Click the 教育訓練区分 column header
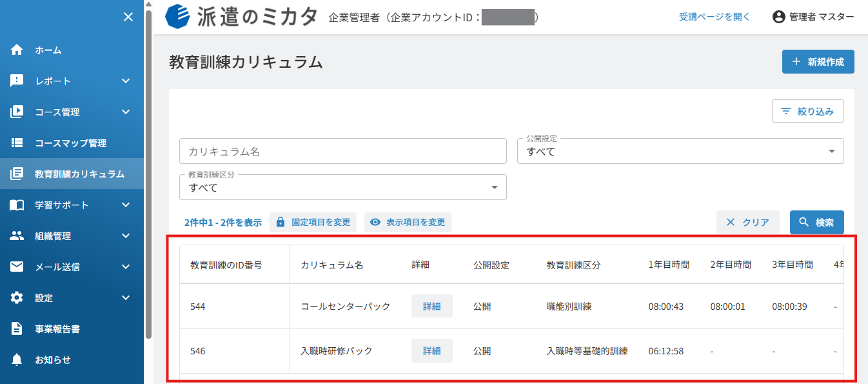 point(574,265)
